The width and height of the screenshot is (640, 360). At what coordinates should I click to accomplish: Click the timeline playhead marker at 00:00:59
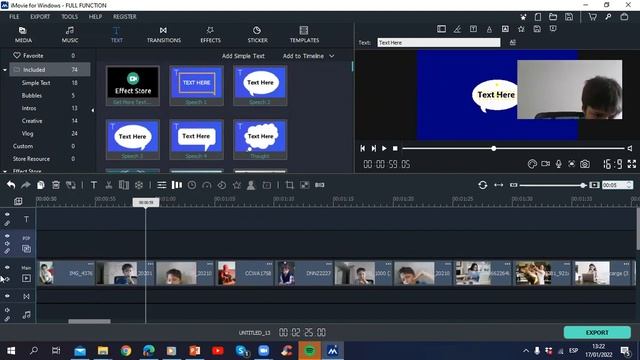click(x=146, y=202)
